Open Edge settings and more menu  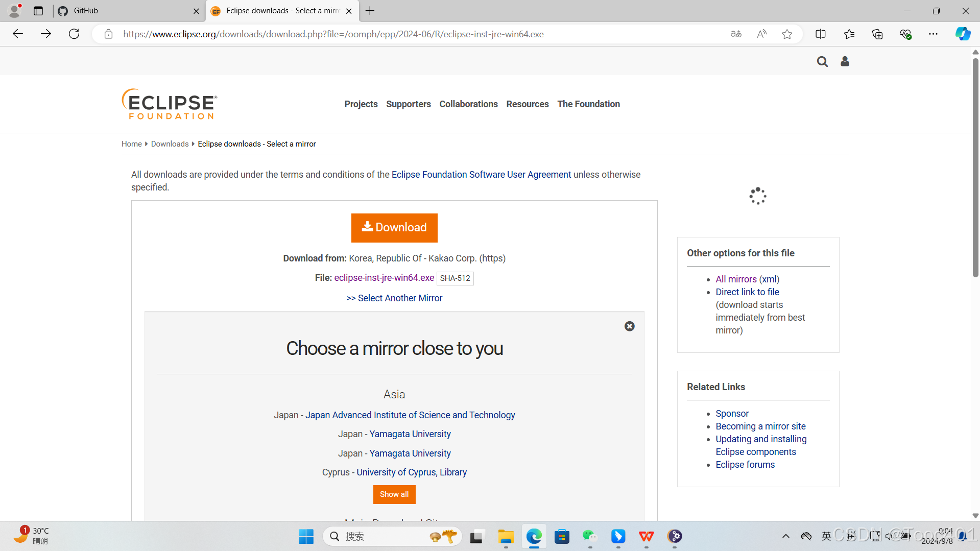(x=933, y=34)
